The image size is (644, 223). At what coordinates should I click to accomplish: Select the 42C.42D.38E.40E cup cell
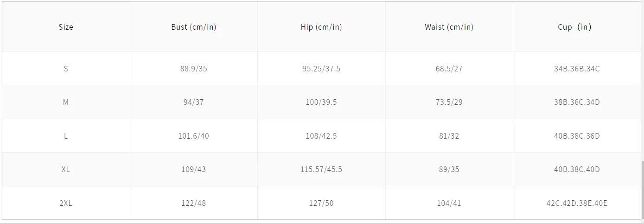[x=577, y=203]
